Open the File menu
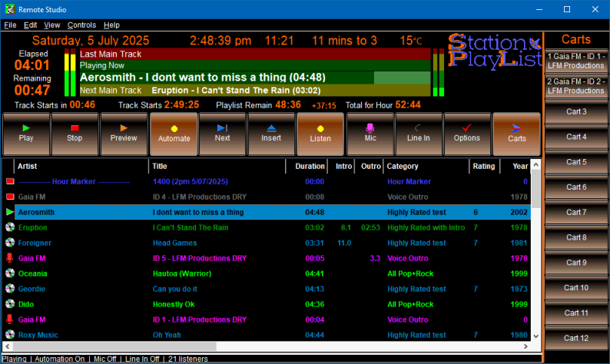This screenshot has height=364, width=610. (x=10, y=25)
